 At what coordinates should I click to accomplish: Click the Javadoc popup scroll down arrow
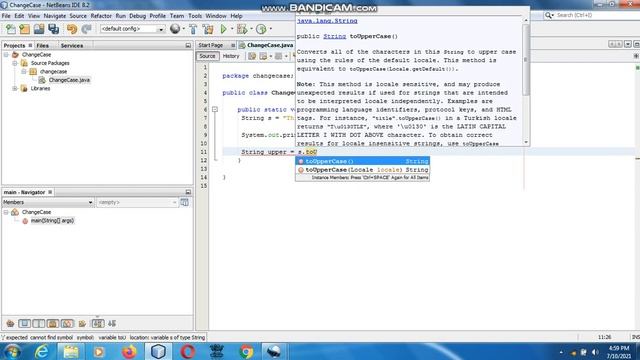[526, 142]
